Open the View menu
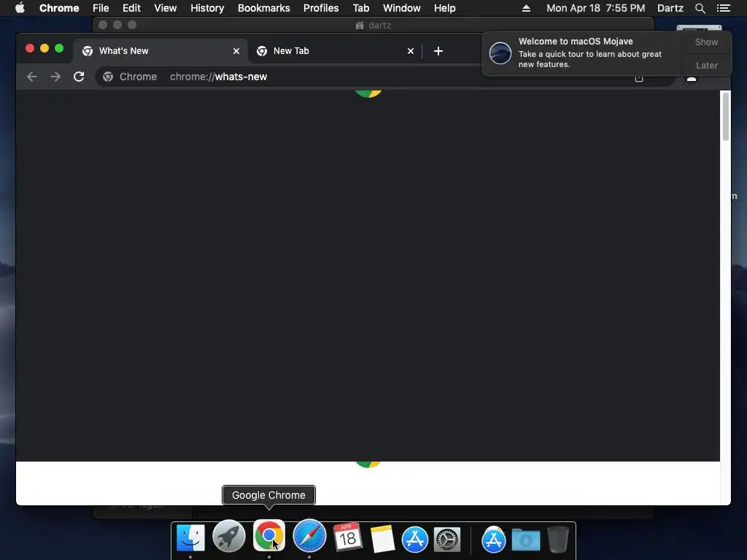The width and height of the screenshot is (747, 560). (166, 8)
